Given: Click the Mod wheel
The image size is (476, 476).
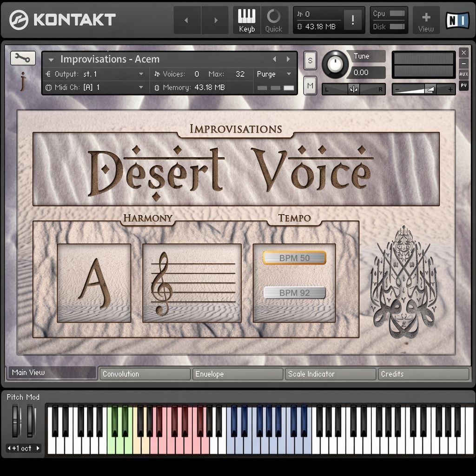Looking at the screenshot, I should pyautogui.click(x=30, y=421).
